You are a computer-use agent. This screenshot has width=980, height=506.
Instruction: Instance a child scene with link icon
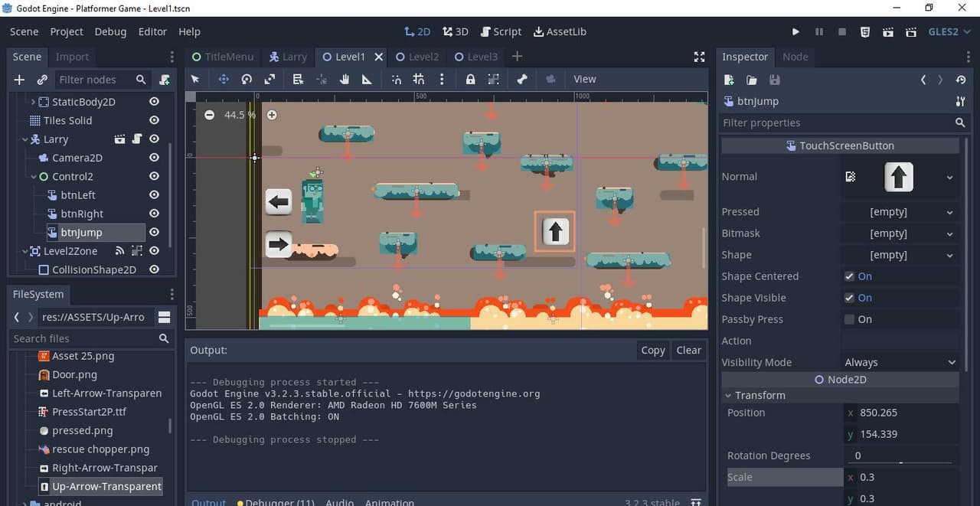click(x=42, y=80)
